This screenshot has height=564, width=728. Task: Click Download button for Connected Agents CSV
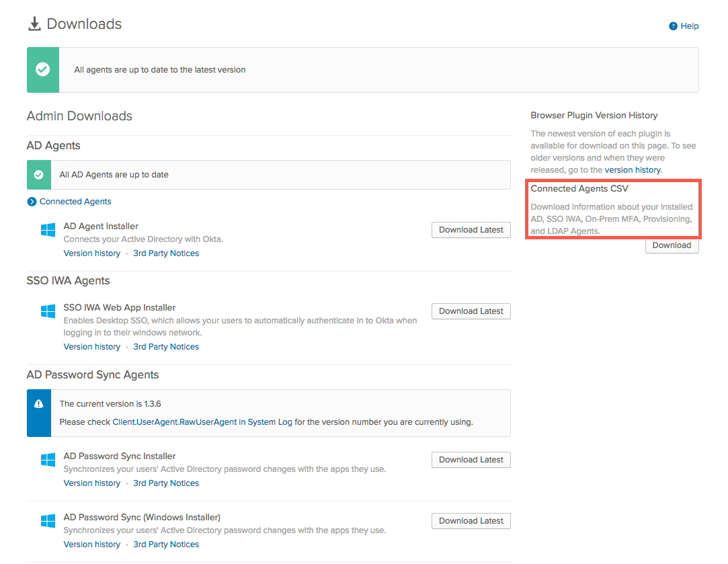point(672,245)
